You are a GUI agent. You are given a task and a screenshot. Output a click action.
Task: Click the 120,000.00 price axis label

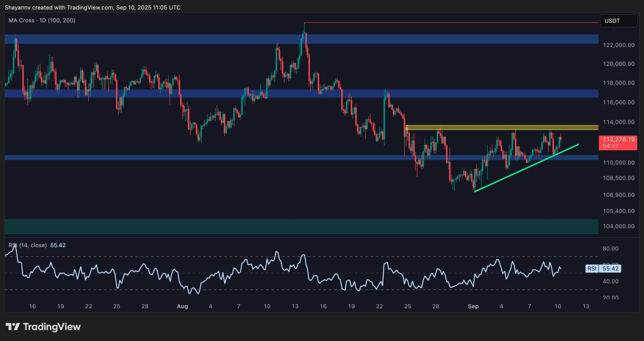[x=618, y=64]
